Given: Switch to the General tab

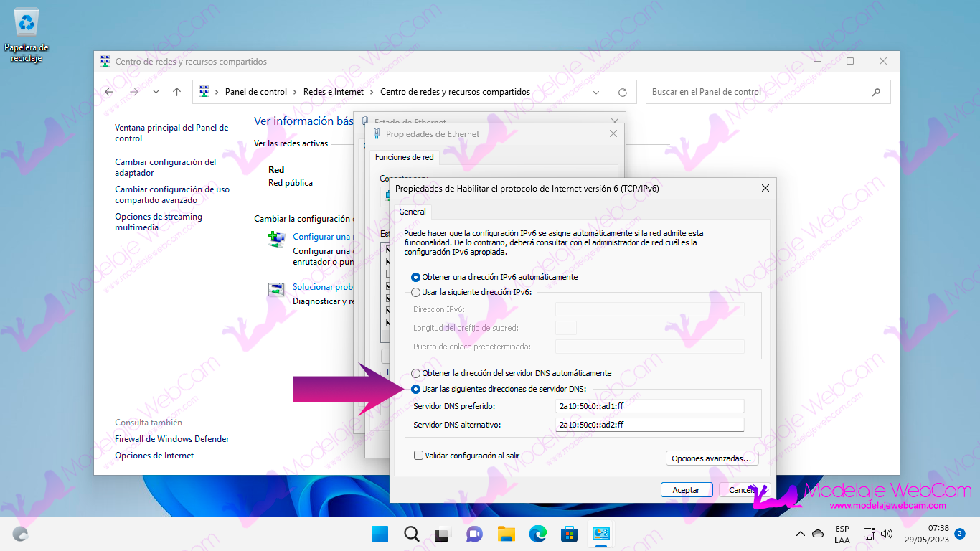Looking at the screenshot, I should pyautogui.click(x=413, y=212).
